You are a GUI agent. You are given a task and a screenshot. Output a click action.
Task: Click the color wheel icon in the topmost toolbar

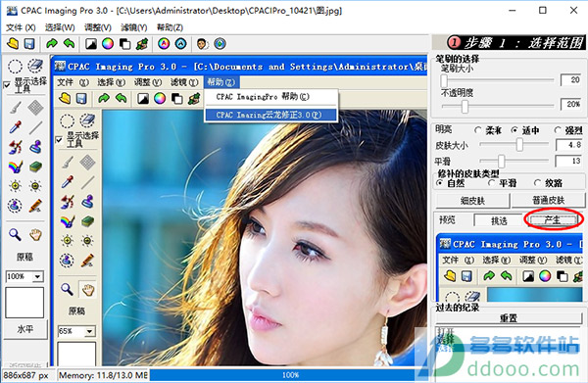108,44
